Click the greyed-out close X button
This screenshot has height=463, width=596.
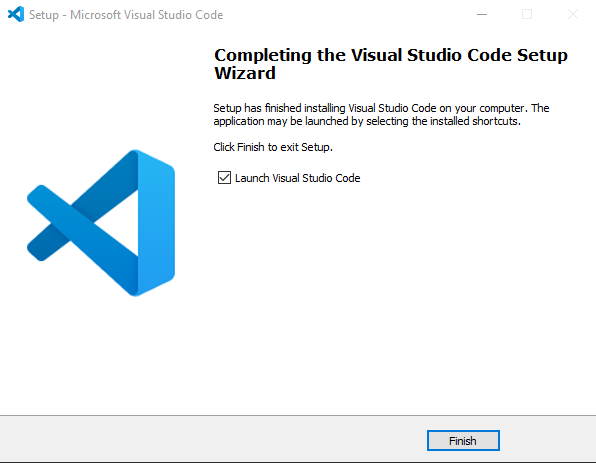point(573,14)
